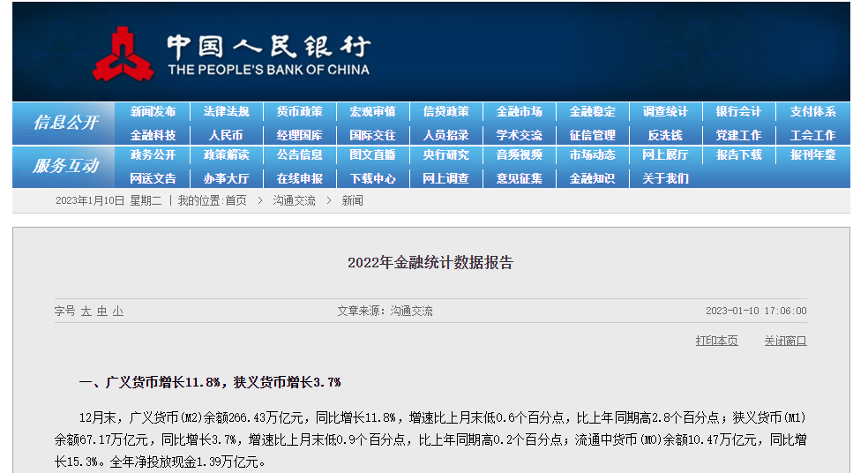Open 关于我们 nav link
Screen dimensions: 868x473
(x=665, y=178)
